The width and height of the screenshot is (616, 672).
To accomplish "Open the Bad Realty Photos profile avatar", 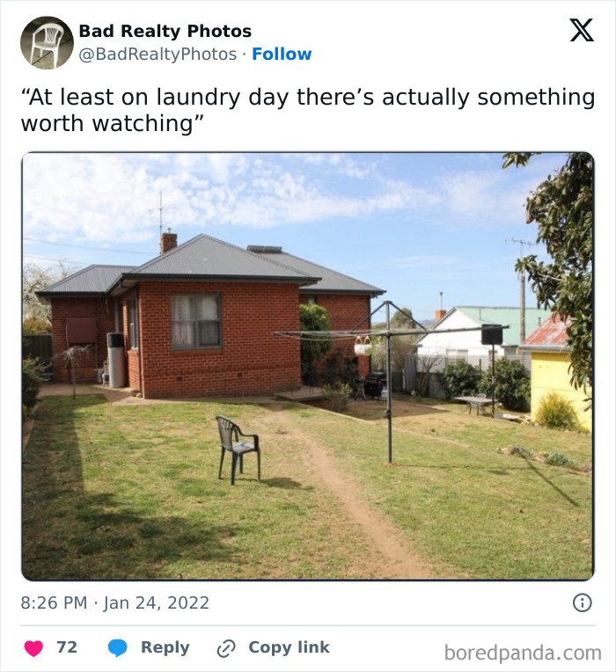I will coord(47,42).
